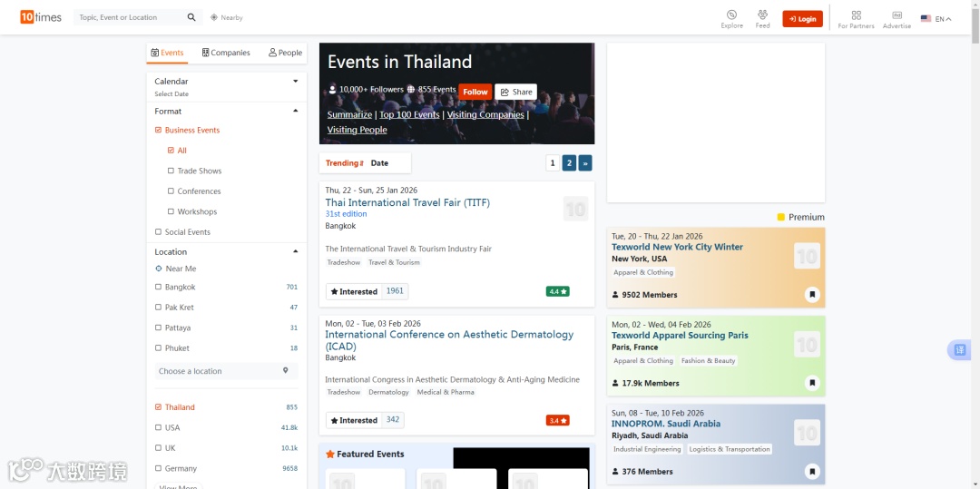Check the Phuket location filter

pos(158,347)
